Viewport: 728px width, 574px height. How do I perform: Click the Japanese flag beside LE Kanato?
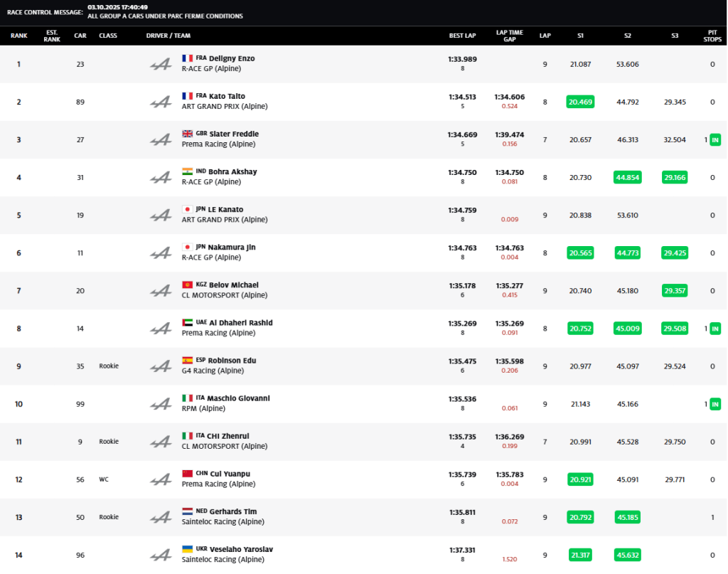pyautogui.click(x=187, y=209)
